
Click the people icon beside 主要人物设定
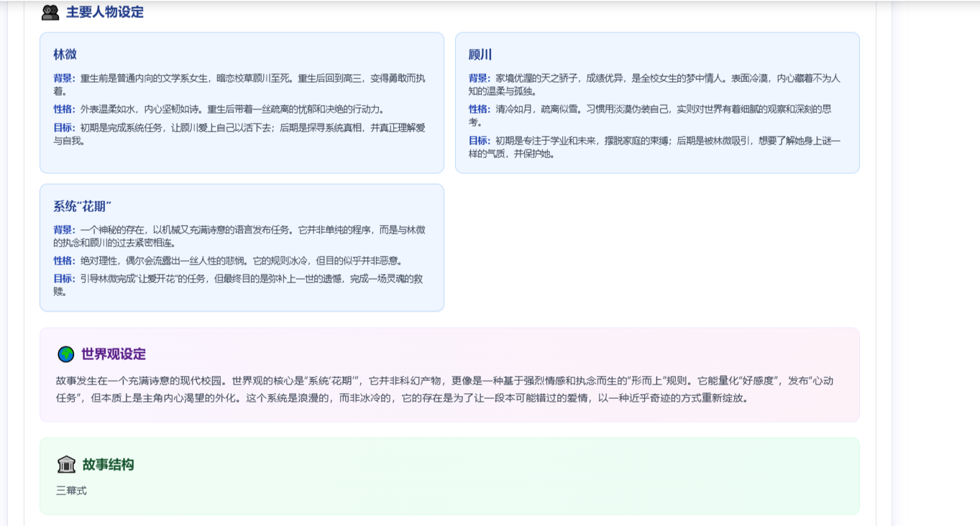(x=50, y=11)
